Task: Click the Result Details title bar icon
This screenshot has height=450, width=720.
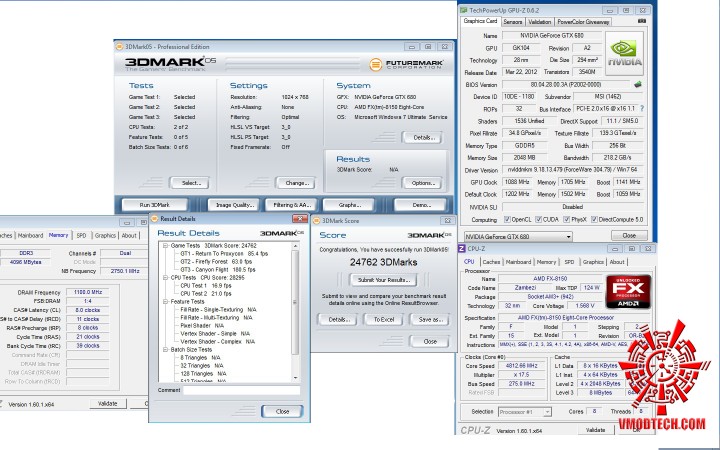Action: [154, 219]
